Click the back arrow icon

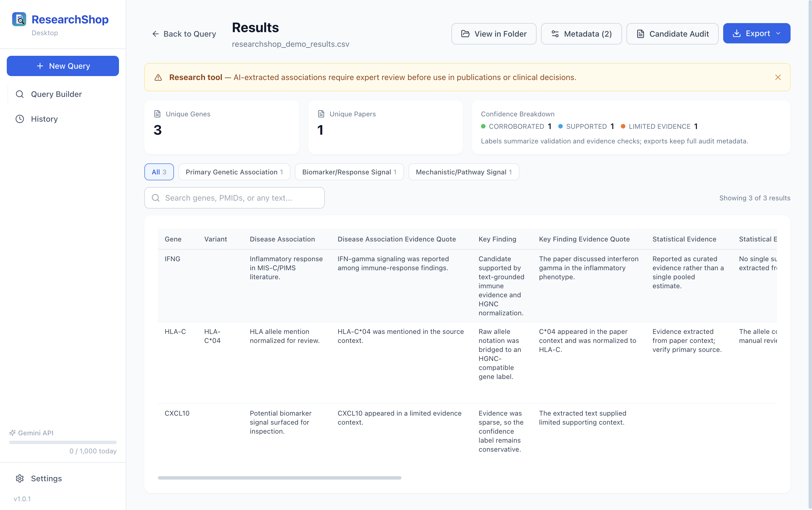click(155, 34)
